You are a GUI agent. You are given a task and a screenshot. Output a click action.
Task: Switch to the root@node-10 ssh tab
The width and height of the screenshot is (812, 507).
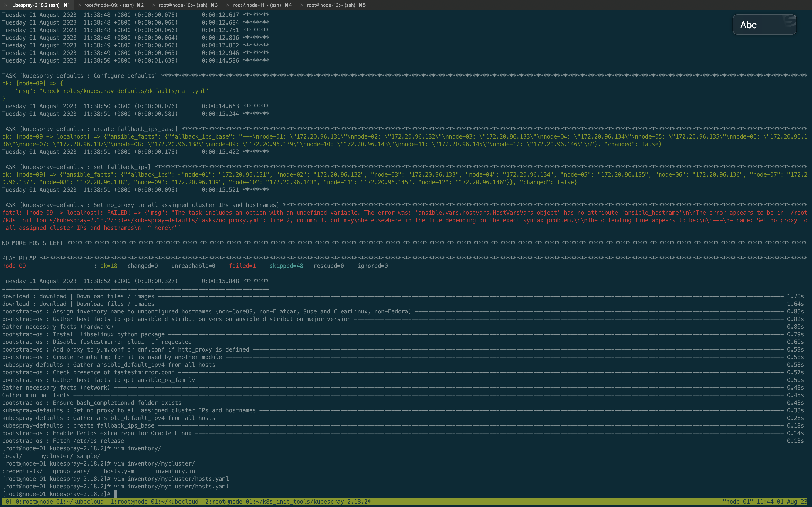pyautogui.click(x=188, y=5)
